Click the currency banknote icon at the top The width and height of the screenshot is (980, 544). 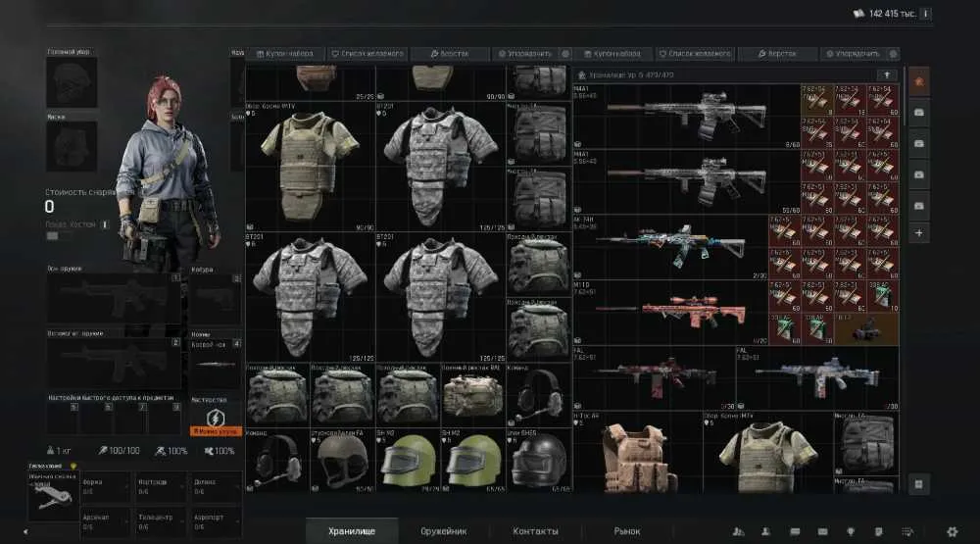tap(858, 13)
